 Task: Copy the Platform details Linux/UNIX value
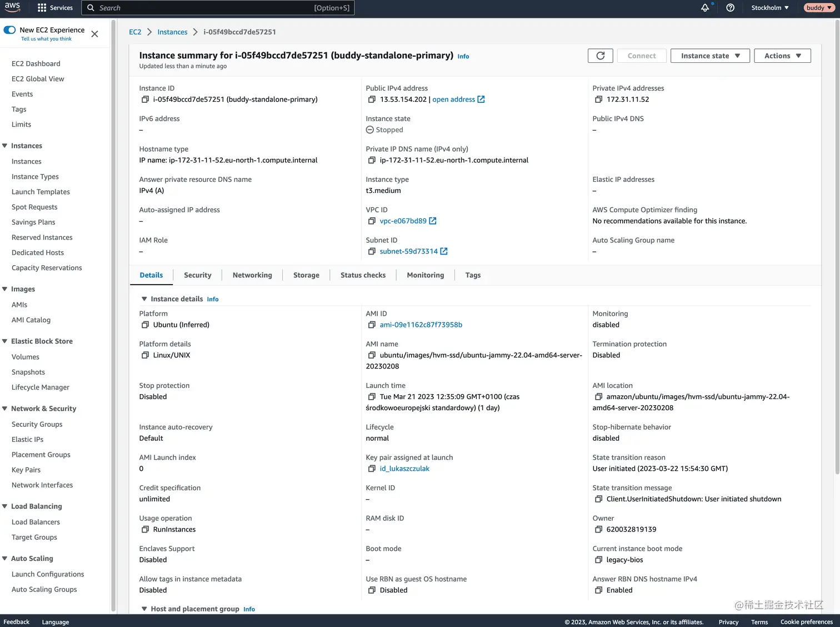(145, 355)
